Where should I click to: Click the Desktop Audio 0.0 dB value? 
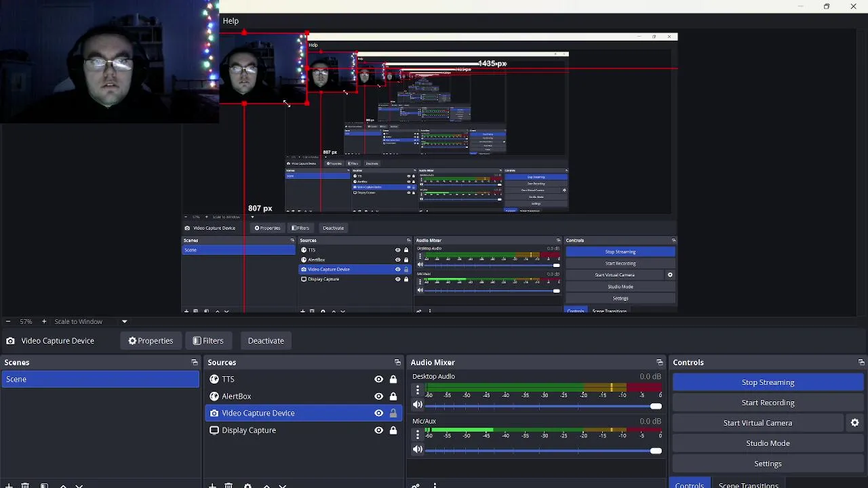coord(650,376)
